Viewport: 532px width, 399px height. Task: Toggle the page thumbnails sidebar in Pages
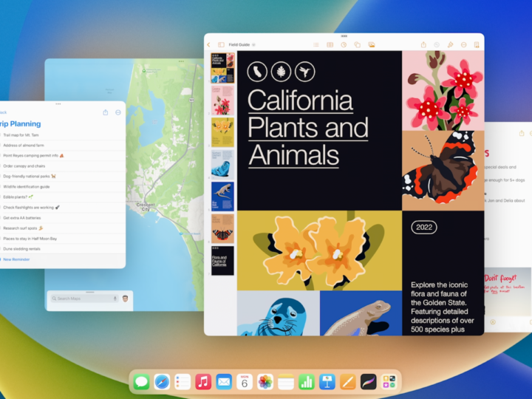(220, 45)
